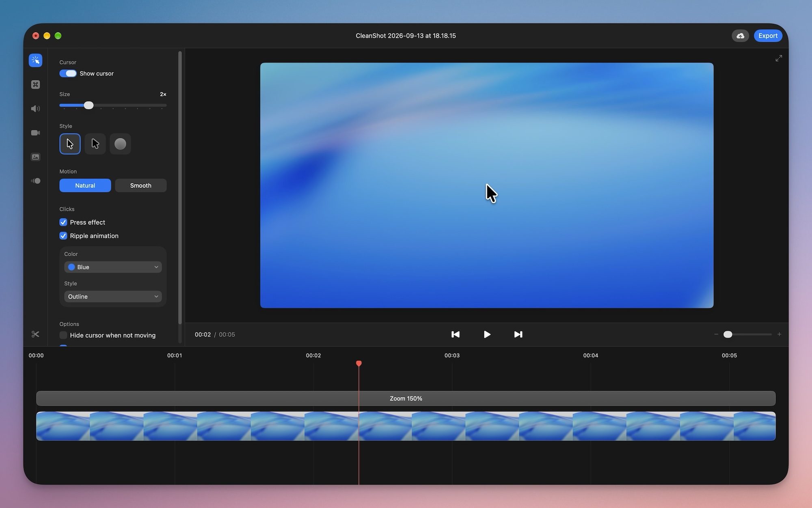Select the Zoom 150% timeline segment
This screenshot has width=812, height=508.
pos(406,398)
